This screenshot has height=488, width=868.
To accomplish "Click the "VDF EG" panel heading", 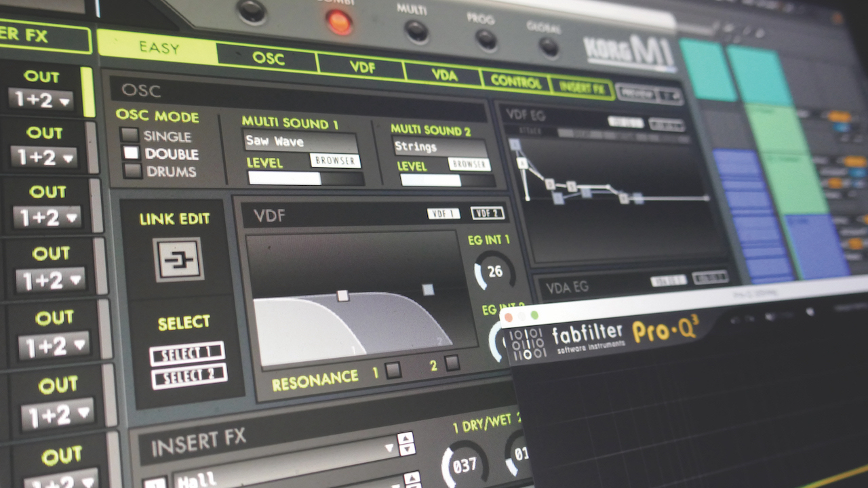I will [x=526, y=115].
